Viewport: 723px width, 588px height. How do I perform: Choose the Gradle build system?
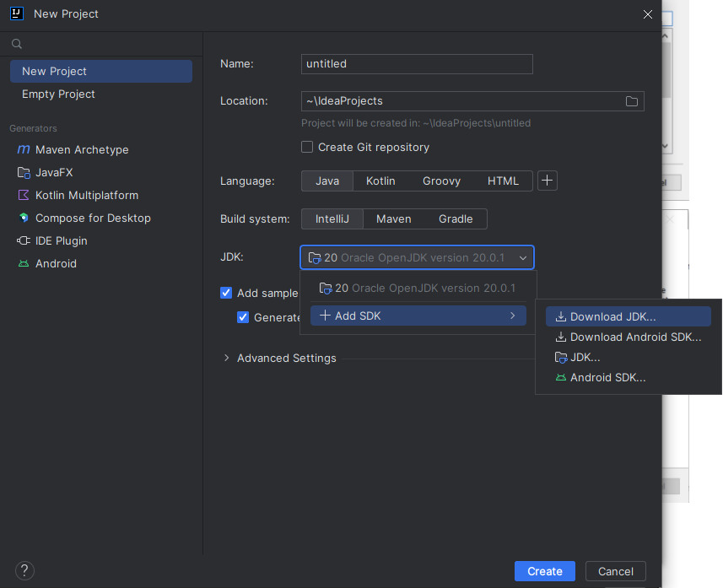point(456,219)
